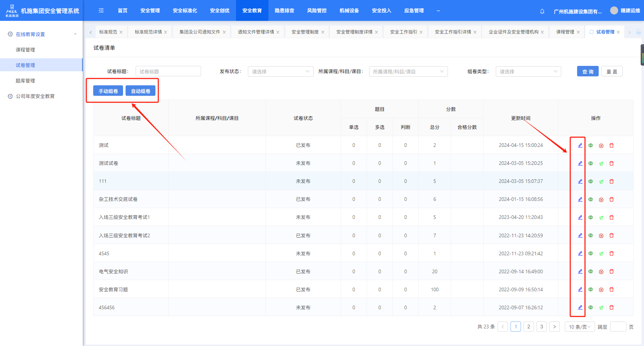Click the 试卷标题 search input field
Image resolution: width=644 pixels, height=346 pixels.
click(168, 72)
